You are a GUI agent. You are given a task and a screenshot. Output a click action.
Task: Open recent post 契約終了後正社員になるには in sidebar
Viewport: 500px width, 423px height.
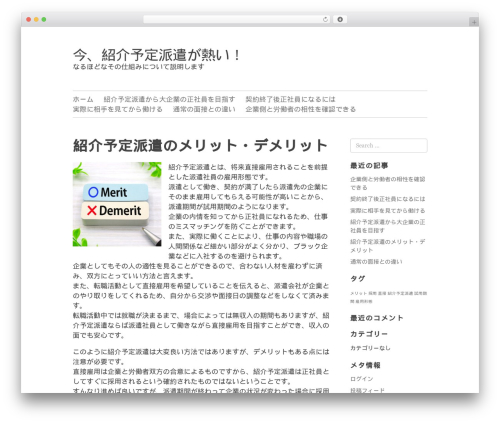point(388,199)
